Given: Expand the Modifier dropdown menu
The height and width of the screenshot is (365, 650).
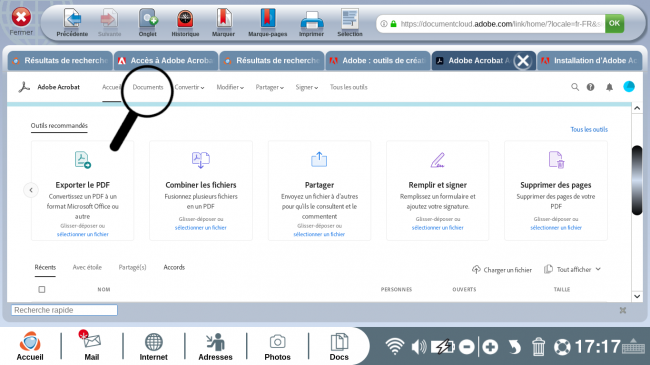Looking at the screenshot, I should tap(230, 87).
